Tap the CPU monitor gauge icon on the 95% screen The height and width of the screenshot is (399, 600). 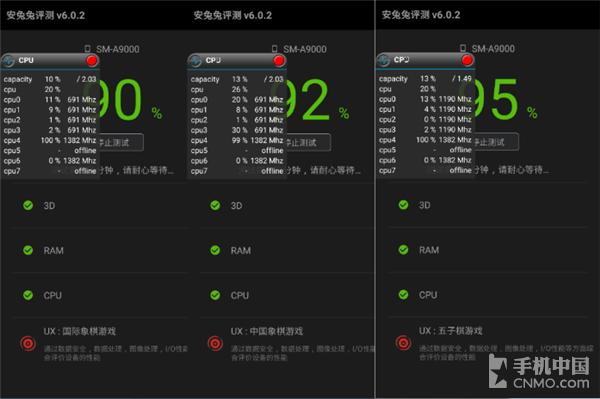click(x=383, y=60)
